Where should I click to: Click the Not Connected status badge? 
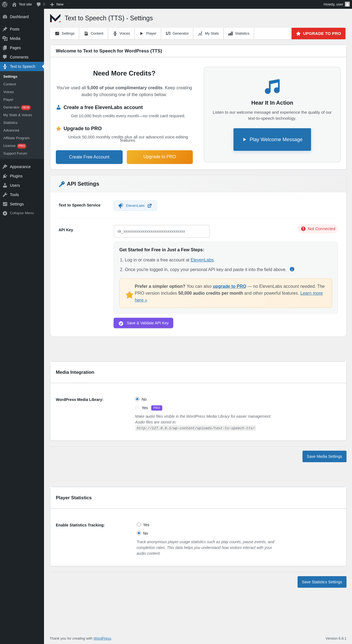(x=318, y=229)
